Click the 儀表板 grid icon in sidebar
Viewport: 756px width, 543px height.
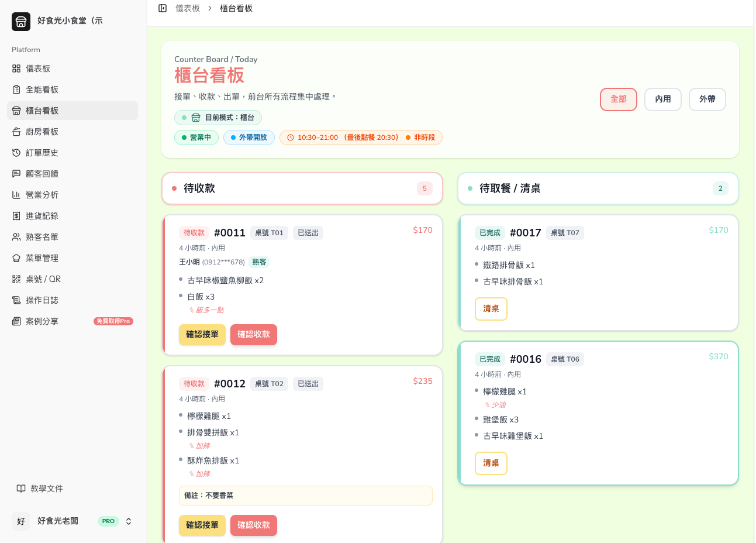16,68
